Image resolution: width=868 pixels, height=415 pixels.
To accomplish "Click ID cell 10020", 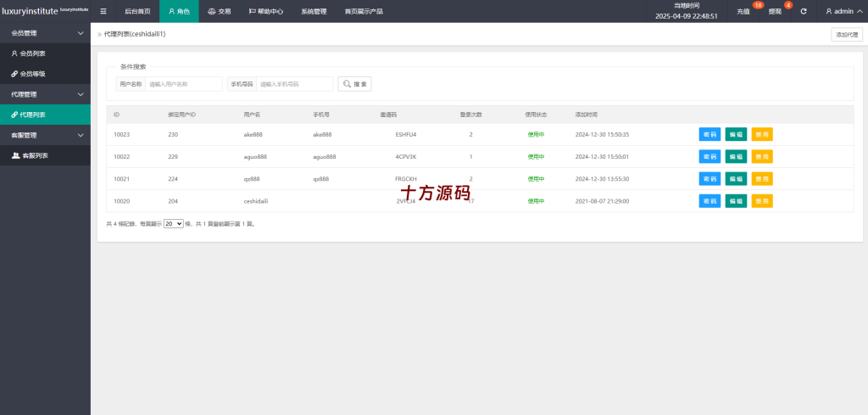I will (122, 201).
